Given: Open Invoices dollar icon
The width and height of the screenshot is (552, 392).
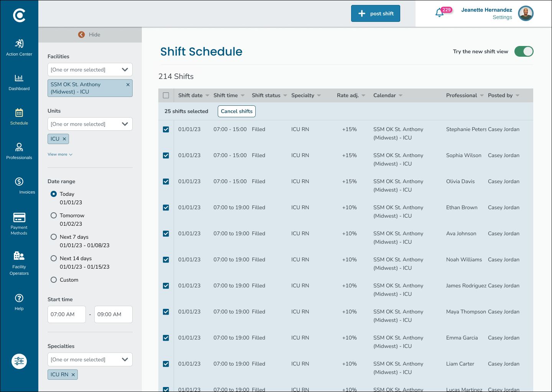Looking at the screenshot, I should coord(19,182).
